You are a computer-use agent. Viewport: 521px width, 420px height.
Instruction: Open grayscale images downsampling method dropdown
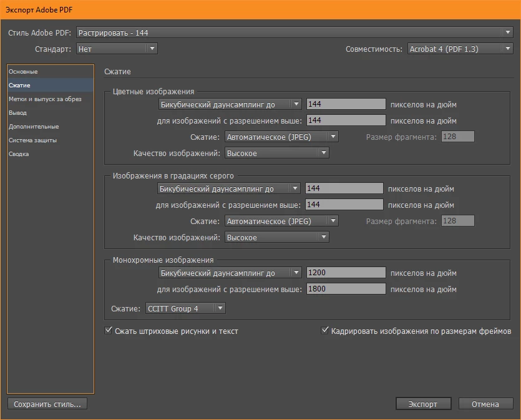(x=228, y=188)
